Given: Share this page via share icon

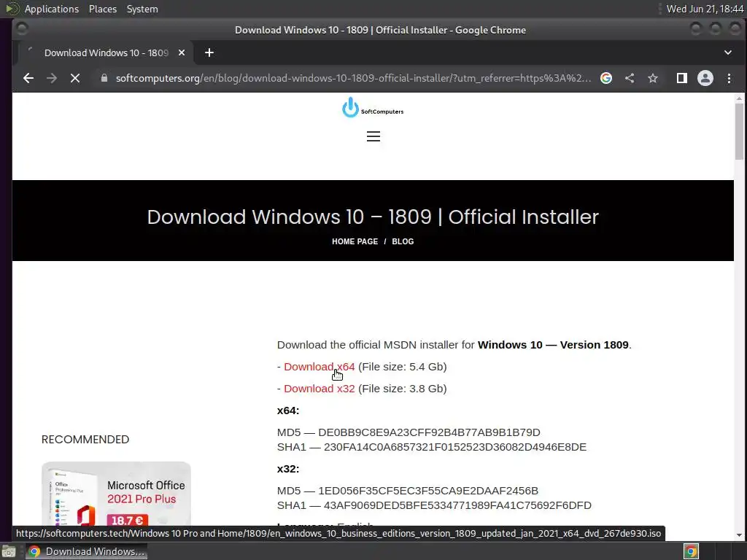Looking at the screenshot, I should pyautogui.click(x=630, y=78).
